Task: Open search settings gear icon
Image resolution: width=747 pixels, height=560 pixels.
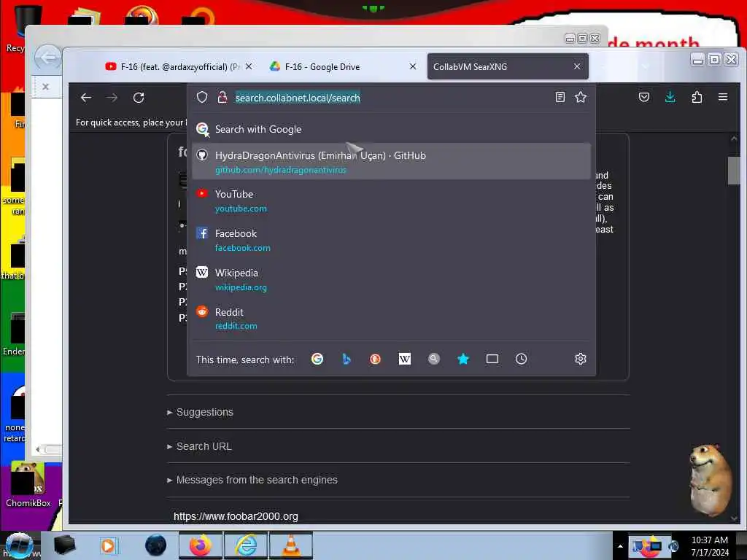Action: click(x=580, y=359)
